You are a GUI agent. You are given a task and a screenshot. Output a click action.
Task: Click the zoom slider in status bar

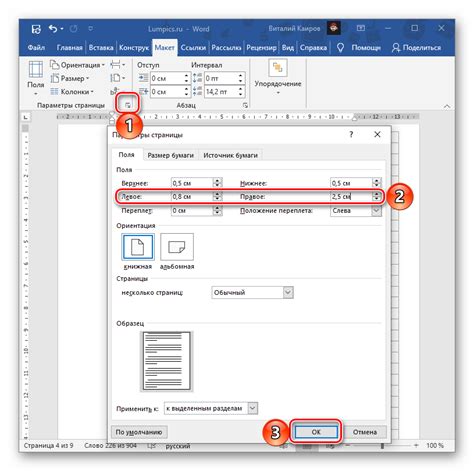pyautogui.click(x=382, y=445)
